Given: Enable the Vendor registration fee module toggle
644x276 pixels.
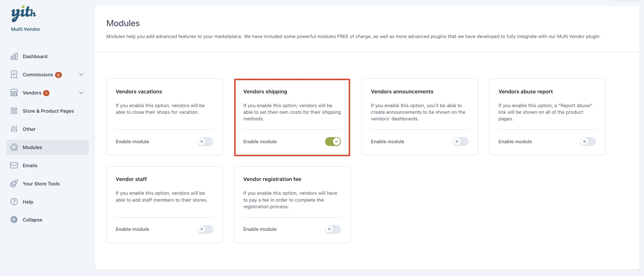Looking at the screenshot, I should coord(333,229).
